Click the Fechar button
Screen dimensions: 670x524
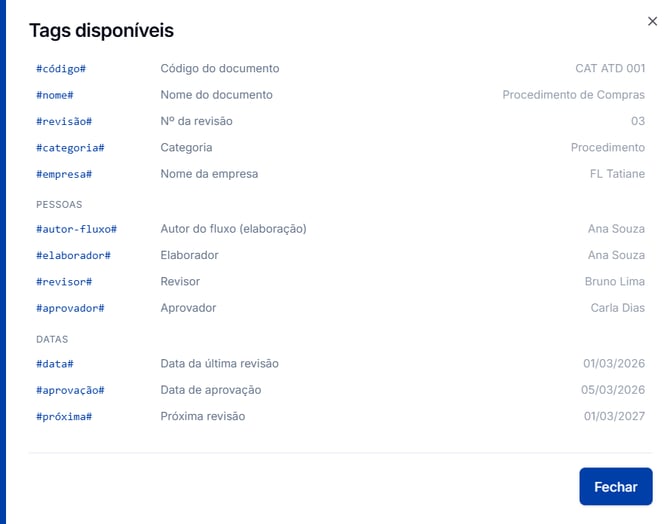tap(616, 486)
